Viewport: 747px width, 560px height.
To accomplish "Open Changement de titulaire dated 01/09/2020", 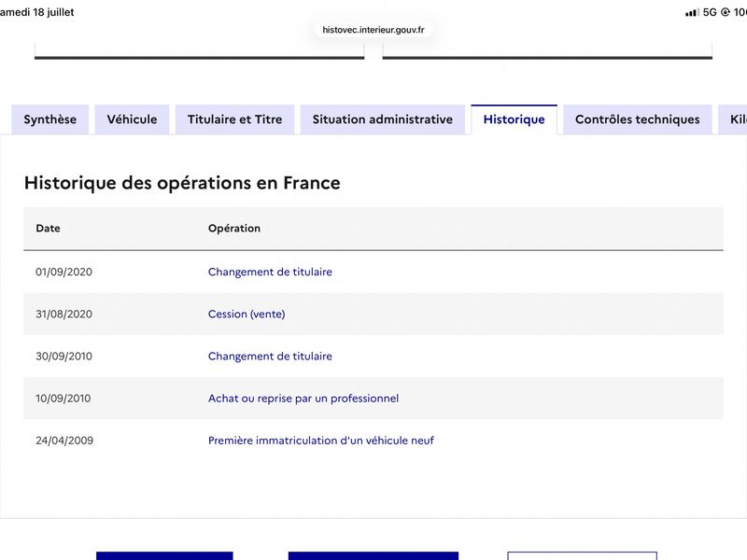I will [x=270, y=272].
